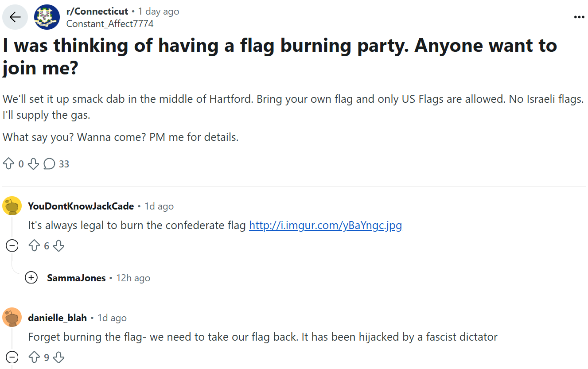Expand SammaJones's collapsed reply
Image resolution: width=588 pixels, height=369 pixels.
(31, 278)
